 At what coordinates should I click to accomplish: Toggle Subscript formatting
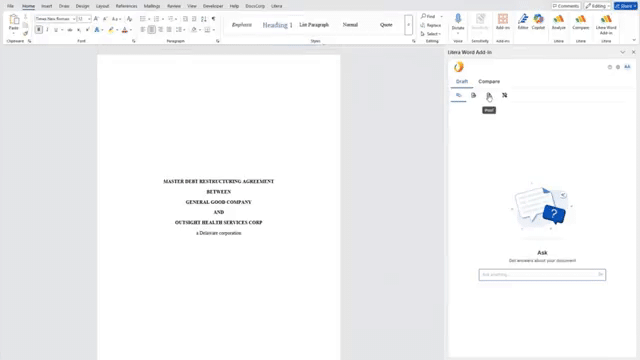click(79, 30)
